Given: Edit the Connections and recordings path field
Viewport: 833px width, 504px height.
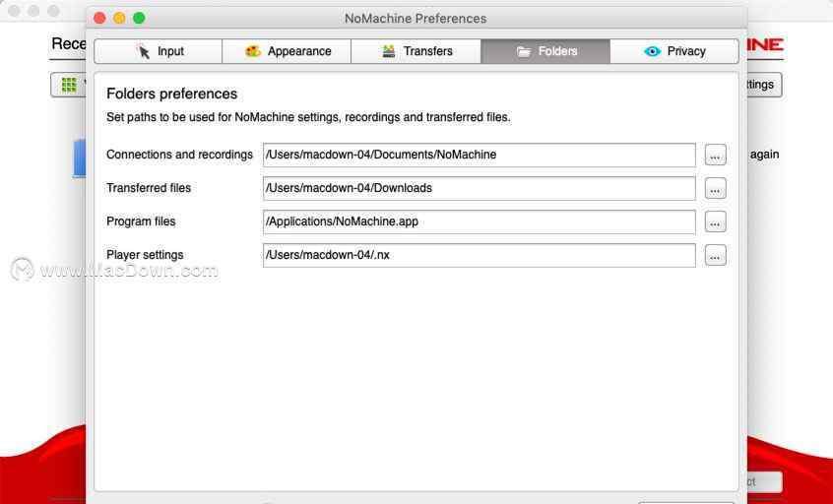Looking at the screenshot, I should pos(480,156).
